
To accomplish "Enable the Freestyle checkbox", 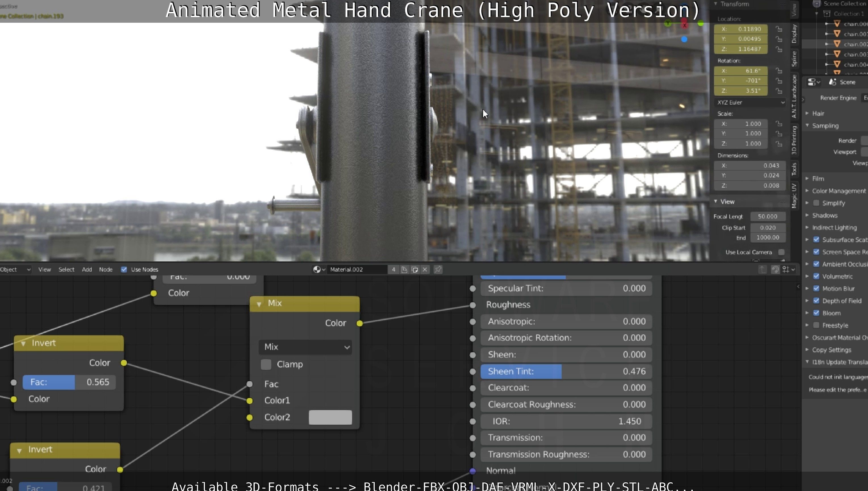I will [816, 325].
